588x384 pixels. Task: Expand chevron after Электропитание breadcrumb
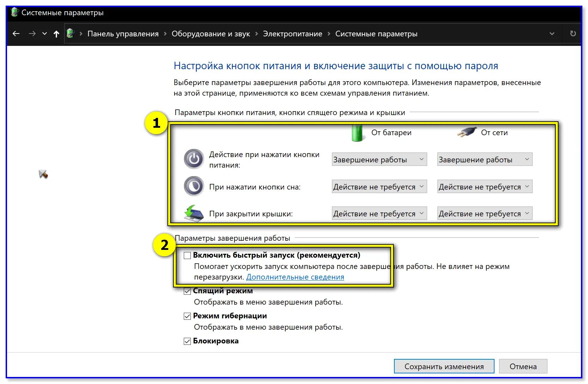click(329, 34)
